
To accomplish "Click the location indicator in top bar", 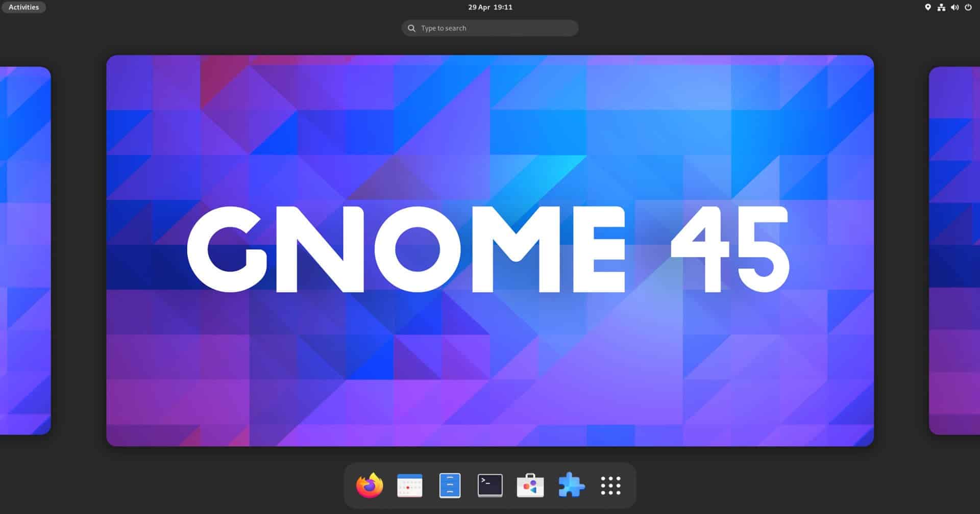I will tap(928, 7).
